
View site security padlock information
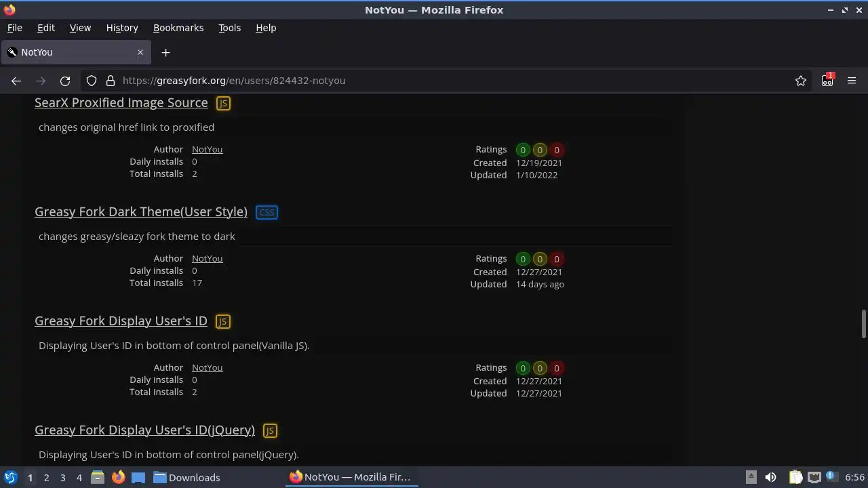[111, 81]
